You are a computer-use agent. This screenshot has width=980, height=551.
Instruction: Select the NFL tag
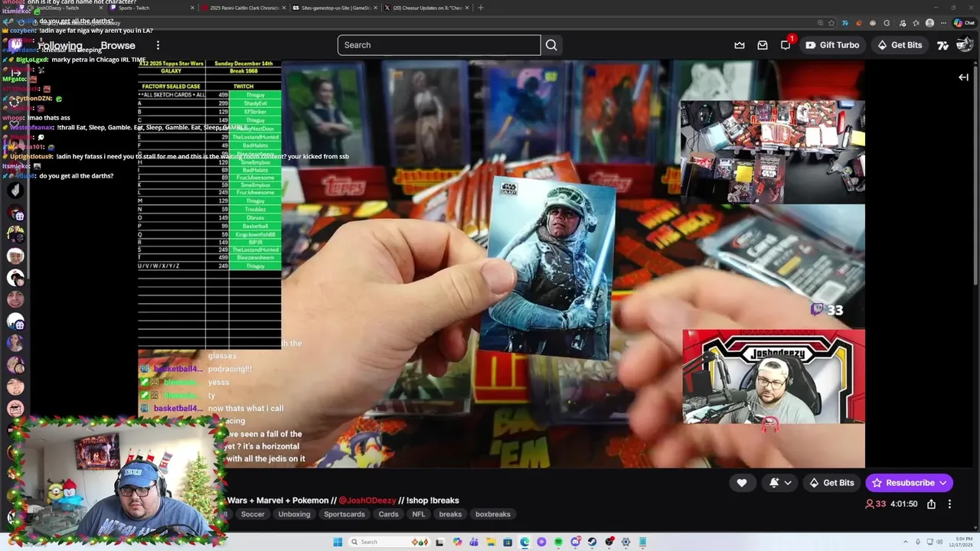418,514
